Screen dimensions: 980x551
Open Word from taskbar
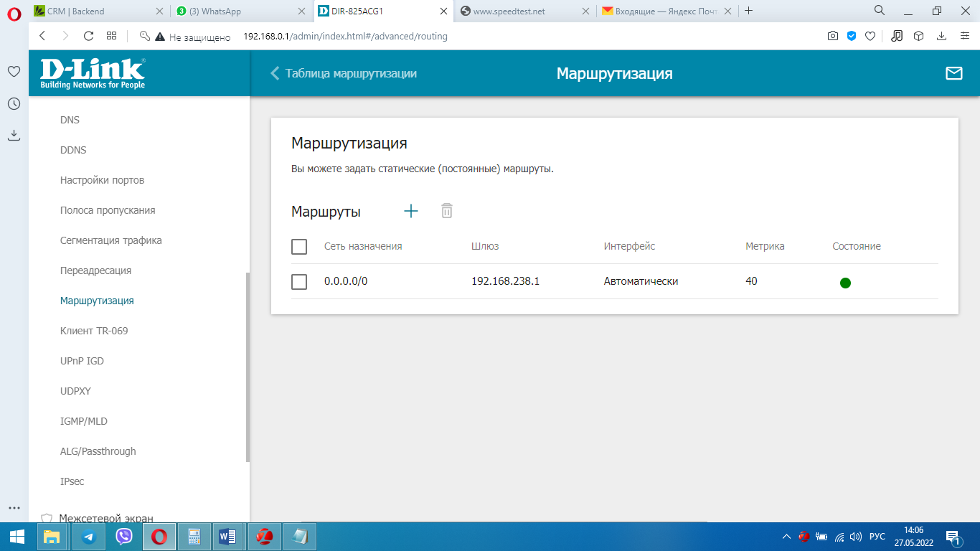coord(228,536)
